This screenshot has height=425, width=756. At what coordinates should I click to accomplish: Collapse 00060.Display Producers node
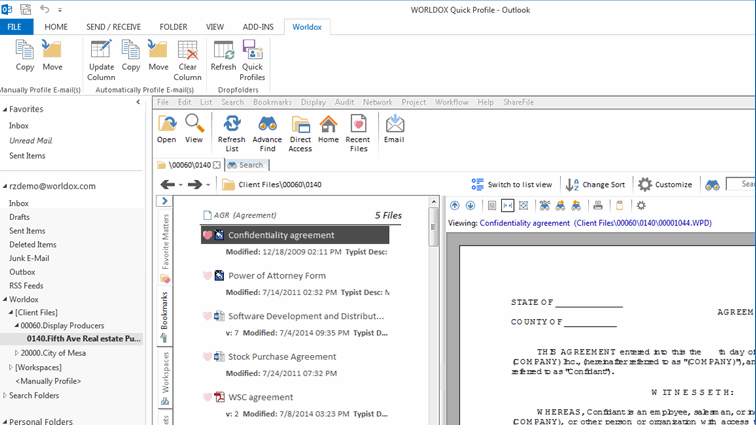(16, 326)
